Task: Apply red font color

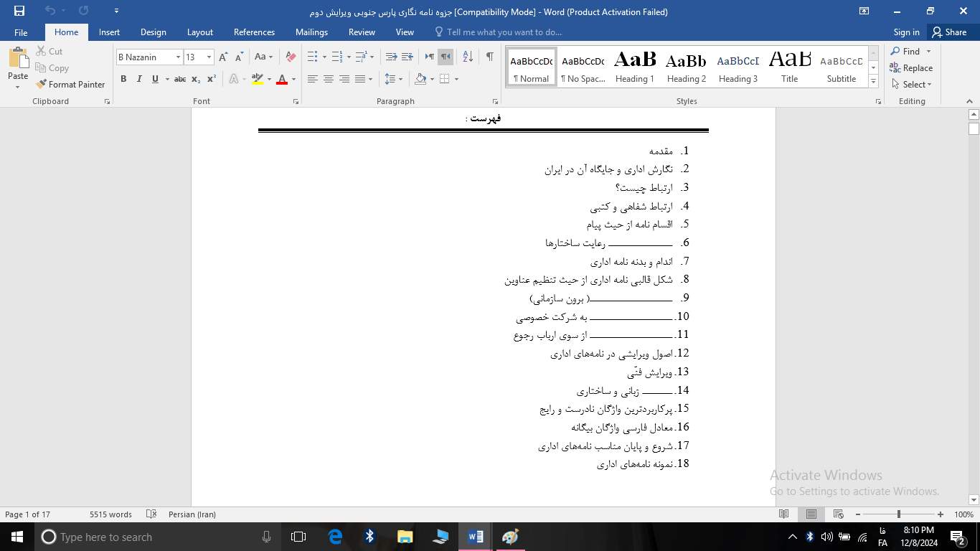Action: [x=282, y=79]
